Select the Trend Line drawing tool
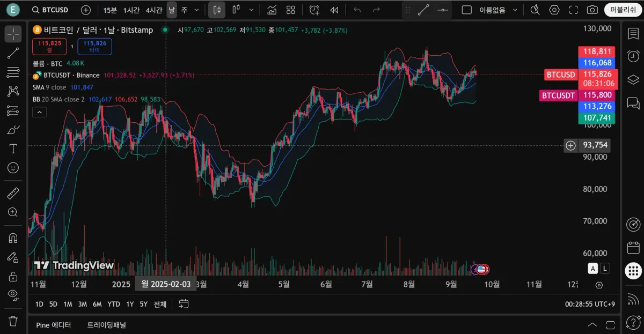Screen dimensions: 644x334 point(13,53)
